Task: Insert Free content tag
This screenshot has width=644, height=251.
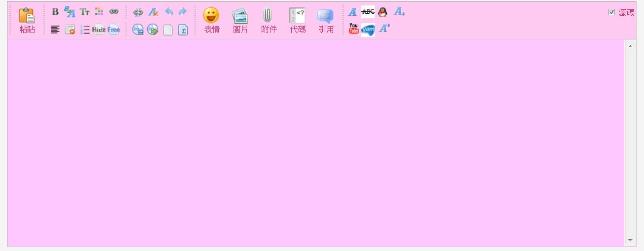Action: pyautogui.click(x=114, y=30)
